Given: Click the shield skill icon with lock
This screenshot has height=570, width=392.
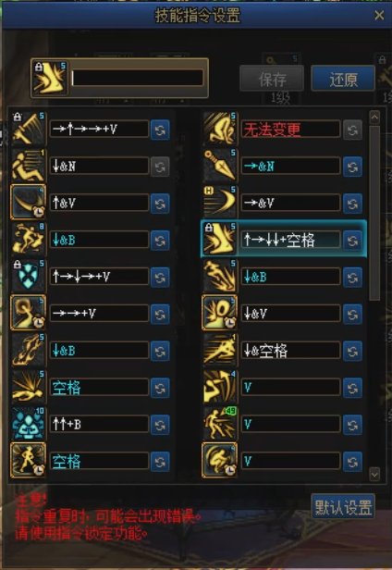Looking at the screenshot, I should click(x=29, y=277).
